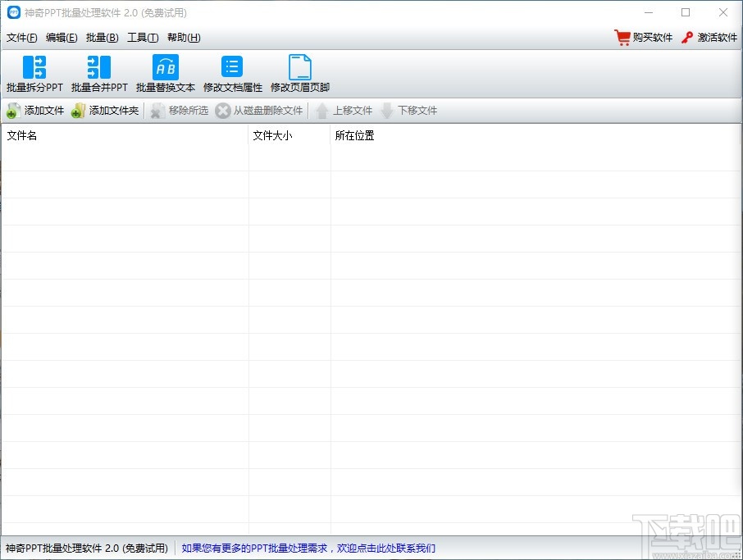
Task: Click the contact us link in status bar
Action: 308,549
